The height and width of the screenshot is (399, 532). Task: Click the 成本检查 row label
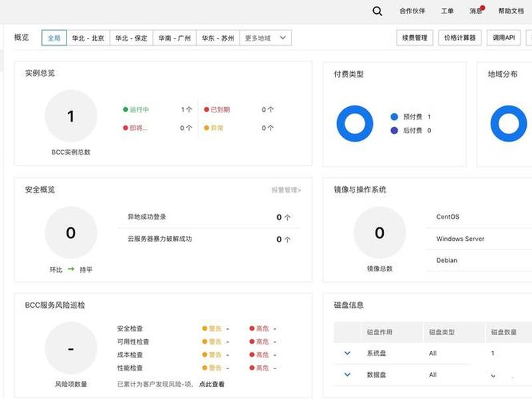click(x=130, y=354)
